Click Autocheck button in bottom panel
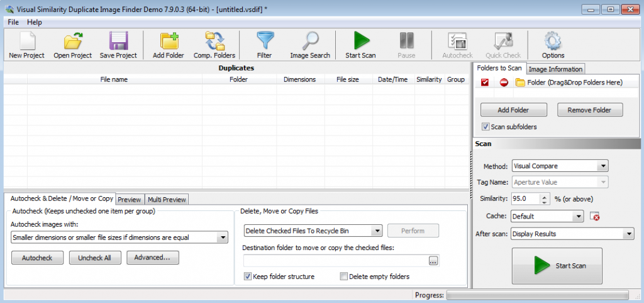Image resolution: width=644 pixels, height=303 pixels. (x=37, y=258)
